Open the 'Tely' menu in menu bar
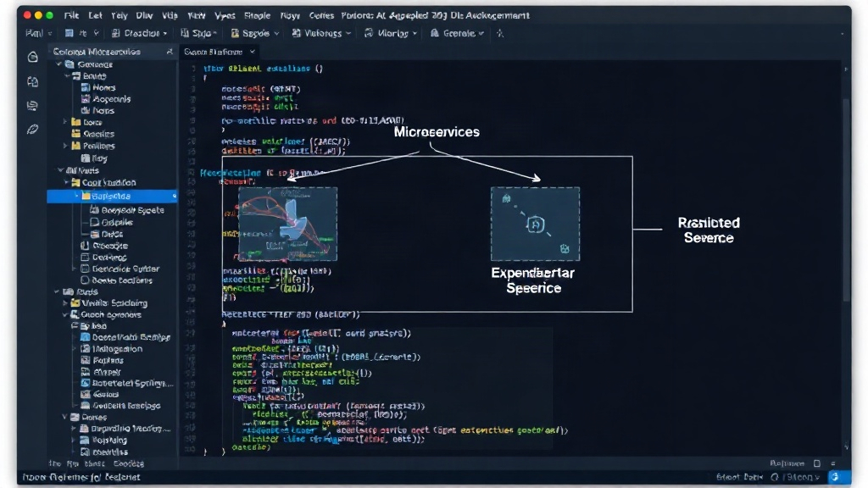 (119, 15)
